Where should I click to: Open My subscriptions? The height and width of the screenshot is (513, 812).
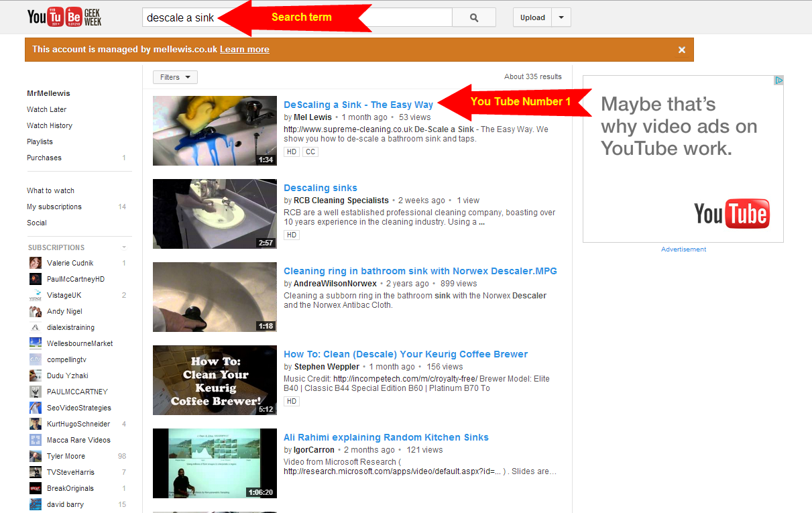click(54, 207)
